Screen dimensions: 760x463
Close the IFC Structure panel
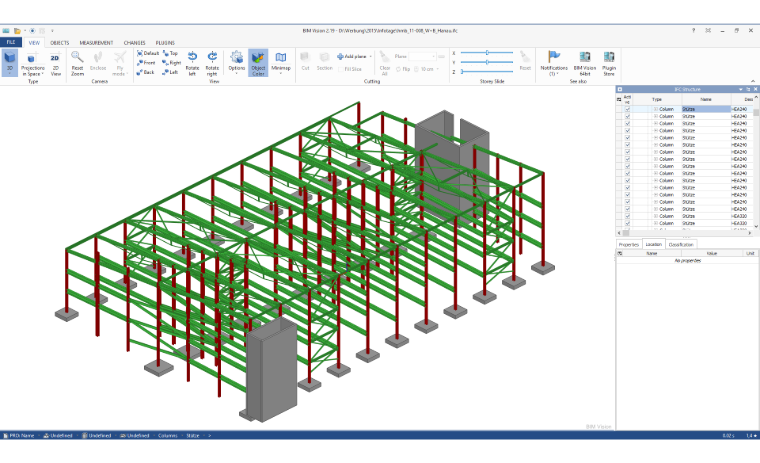[755, 89]
